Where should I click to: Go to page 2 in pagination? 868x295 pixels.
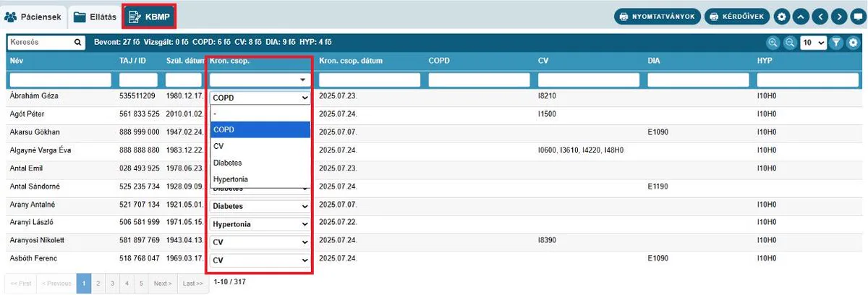(x=98, y=283)
